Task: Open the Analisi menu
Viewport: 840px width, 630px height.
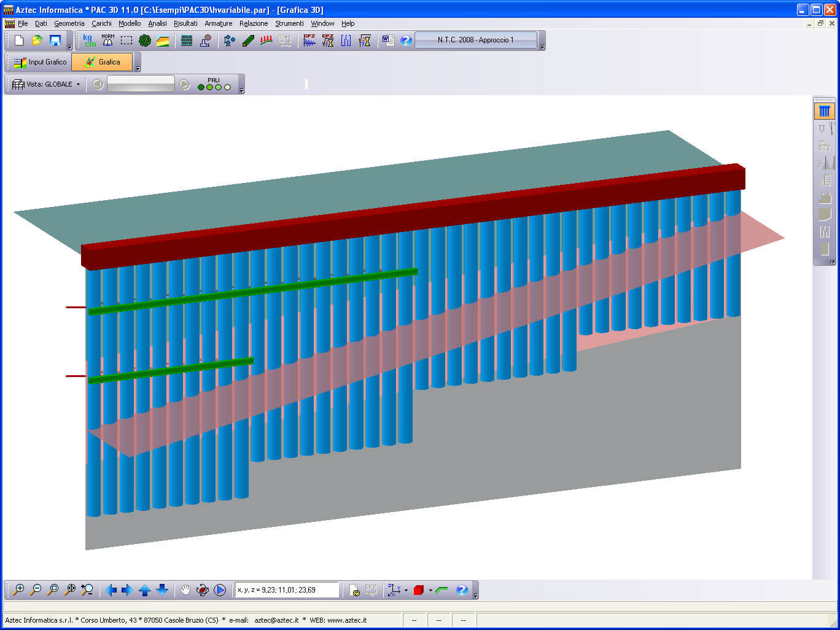Action: [157, 23]
